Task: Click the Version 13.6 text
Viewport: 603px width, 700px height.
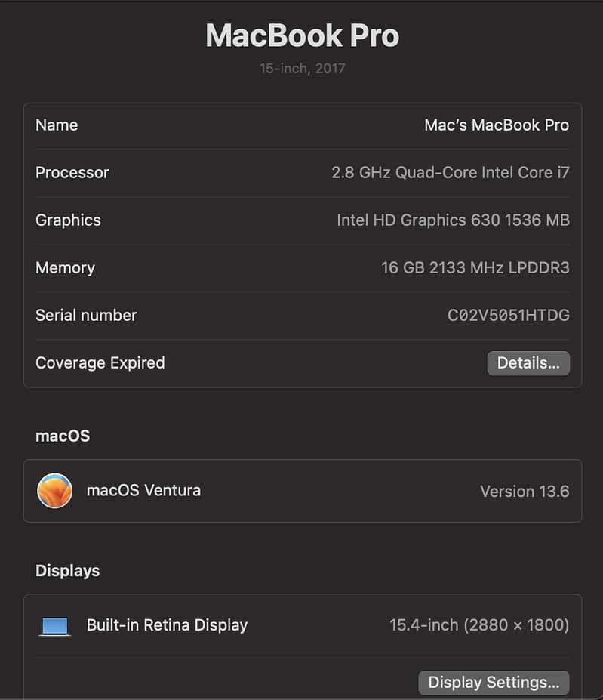Action: (x=525, y=492)
